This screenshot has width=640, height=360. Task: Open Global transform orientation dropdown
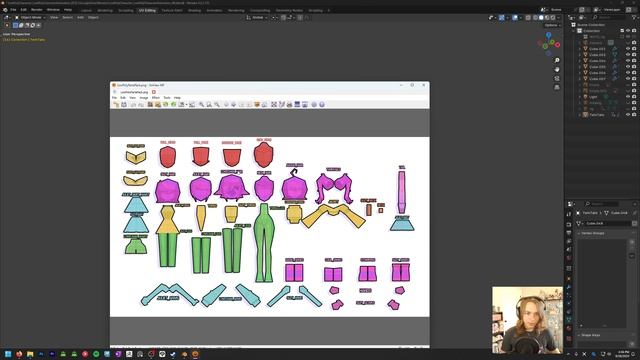pyautogui.click(x=257, y=18)
